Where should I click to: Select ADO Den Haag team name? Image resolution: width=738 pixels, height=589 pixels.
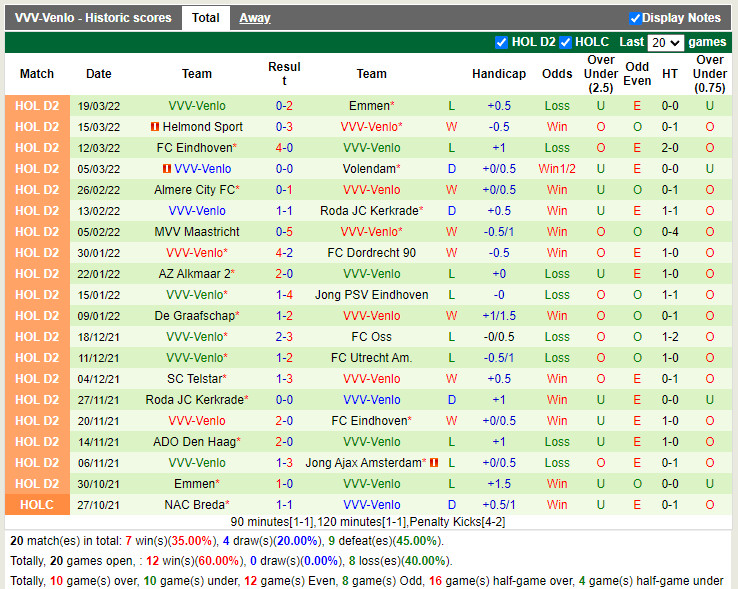coord(194,442)
